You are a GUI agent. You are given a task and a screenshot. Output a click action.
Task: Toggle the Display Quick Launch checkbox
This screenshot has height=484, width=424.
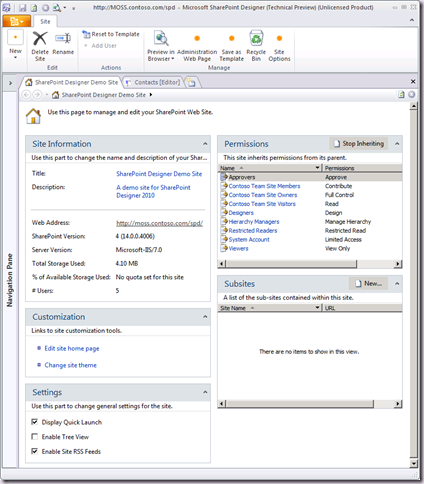tap(34, 422)
